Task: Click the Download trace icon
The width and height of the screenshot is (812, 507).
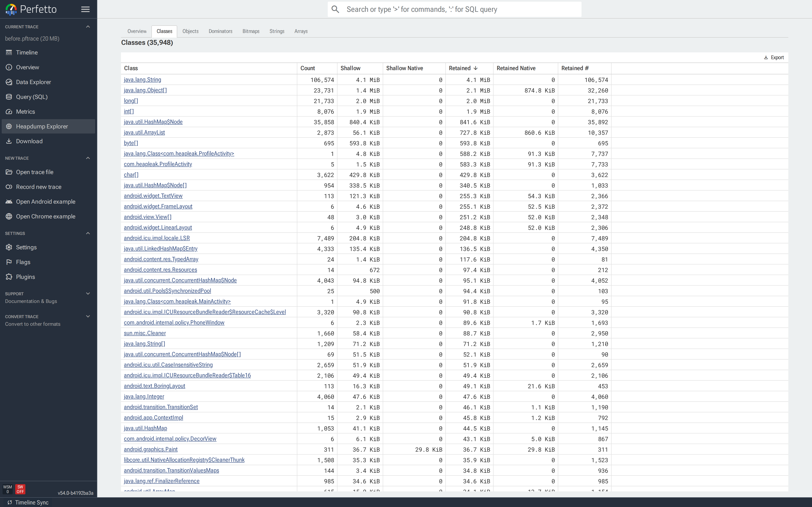Action: pos(29,141)
